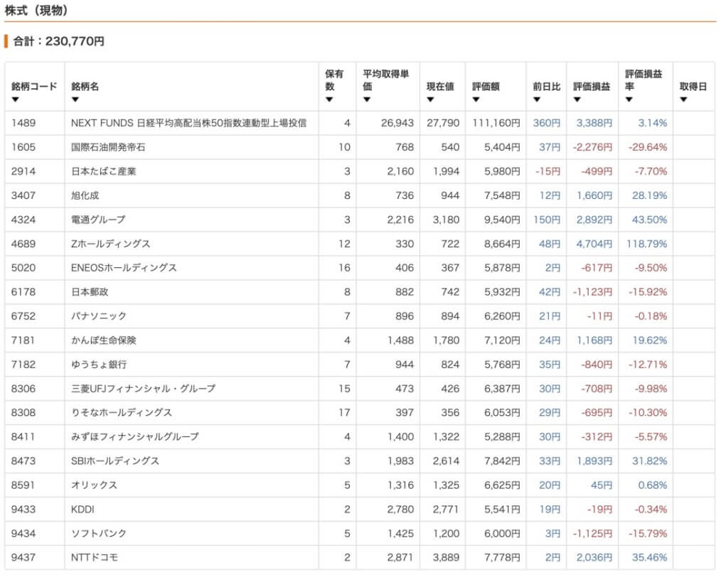Select NEXT FUNDS 日経平均高配当株50 row name
This screenshot has width=728, height=575.
coord(188,123)
